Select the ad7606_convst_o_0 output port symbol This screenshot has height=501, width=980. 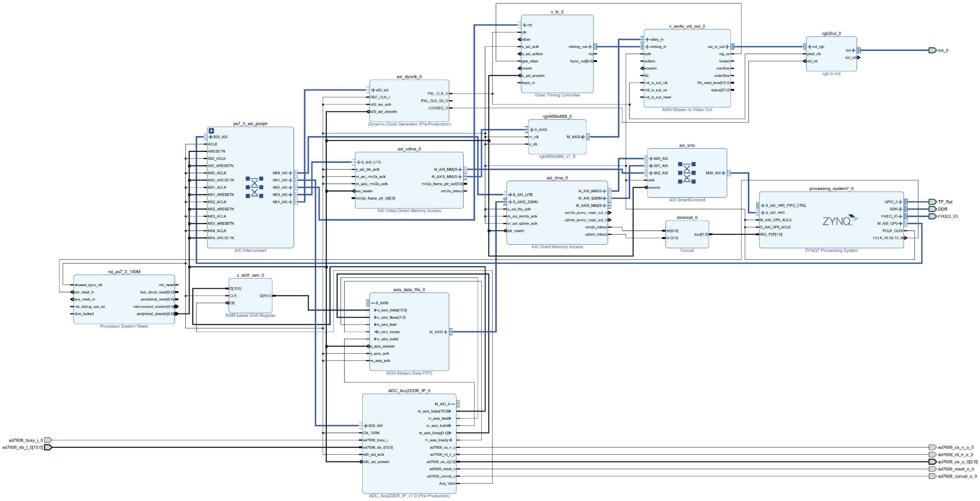click(x=933, y=476)
